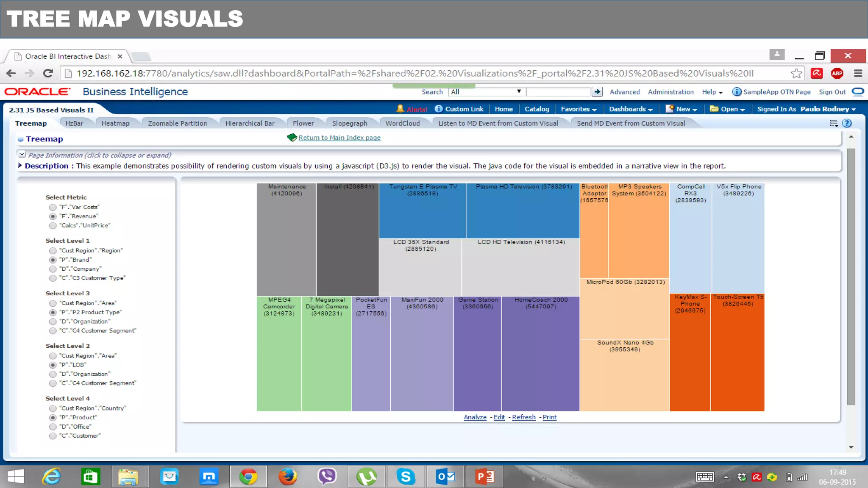
Task: Select "Cust Region"."Region" for Level 1
Action: (x=53, y=251)
